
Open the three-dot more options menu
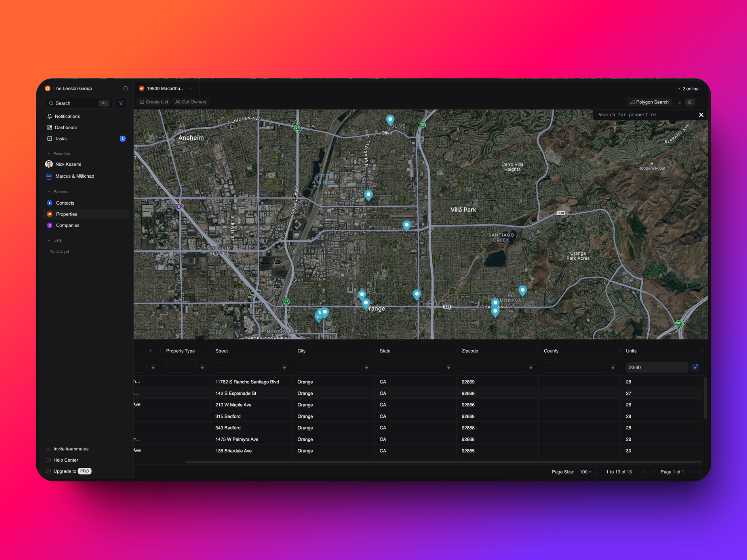point(701,102)
